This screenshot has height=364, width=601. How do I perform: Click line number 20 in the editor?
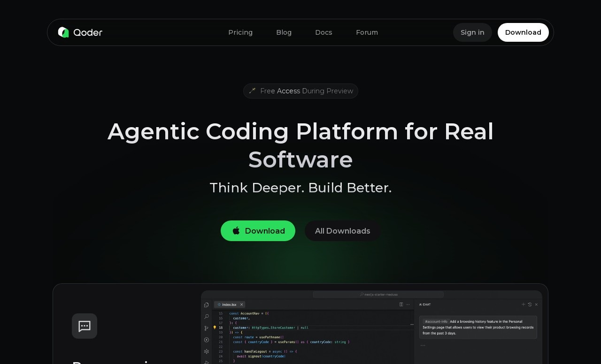[221, 337]
